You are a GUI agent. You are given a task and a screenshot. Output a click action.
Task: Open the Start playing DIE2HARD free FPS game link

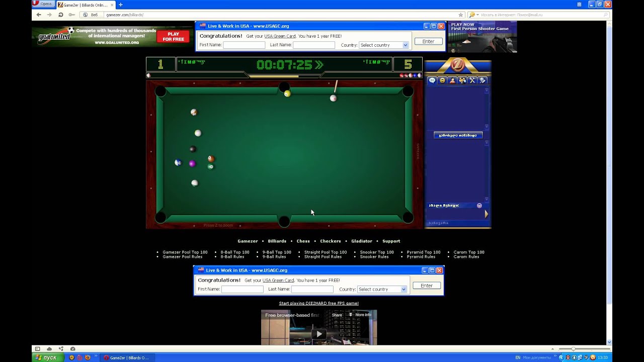(x=319, y=303)
